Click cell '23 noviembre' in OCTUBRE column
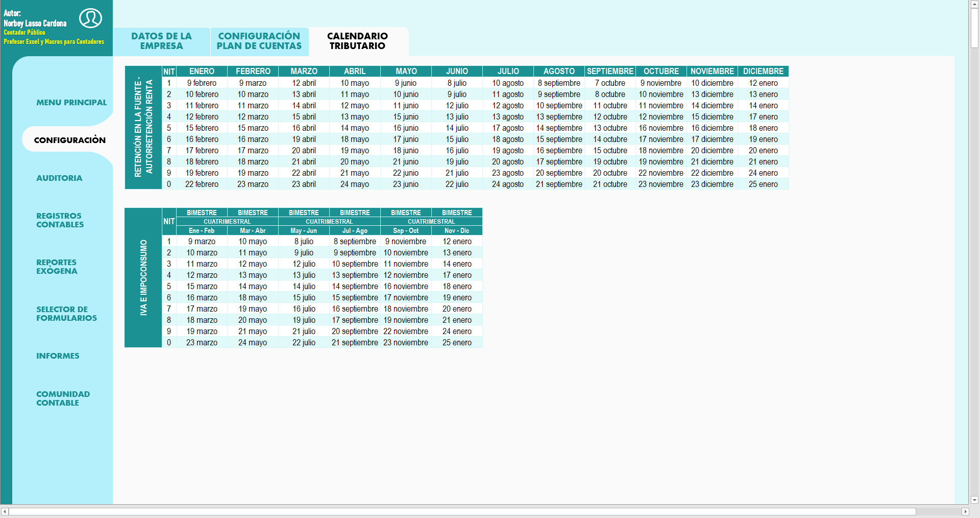Screen dimensions: 980x518 click(x=661, y=184)
